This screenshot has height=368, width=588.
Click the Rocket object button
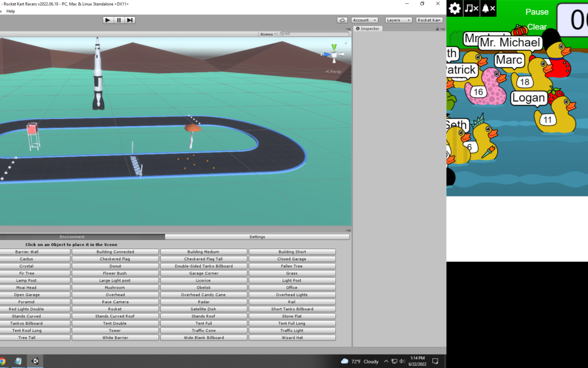[x=115, y=309]
